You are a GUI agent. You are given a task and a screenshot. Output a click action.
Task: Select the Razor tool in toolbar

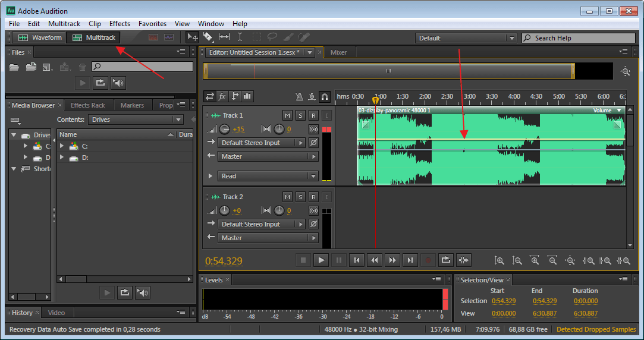pyautogui.click(x=208, y=37)
